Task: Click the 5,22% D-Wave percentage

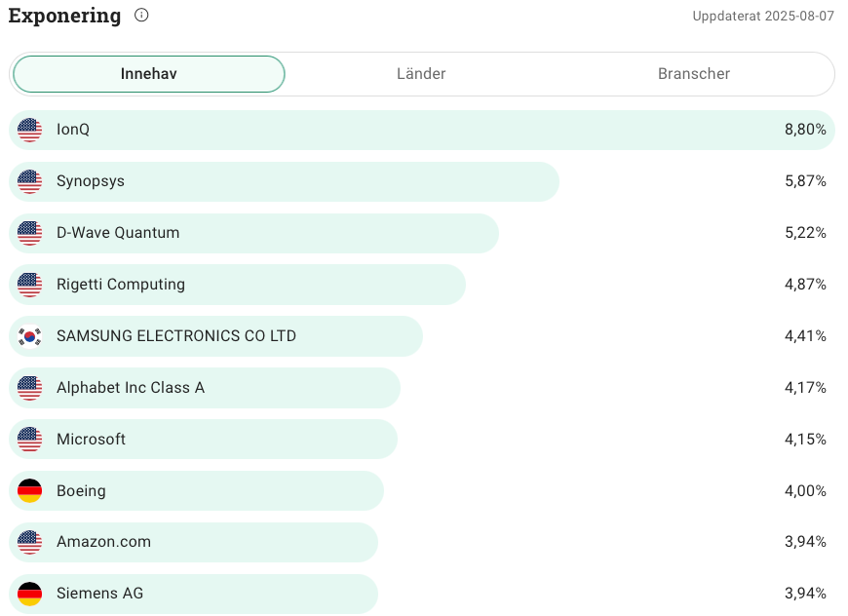Action: 805,233
